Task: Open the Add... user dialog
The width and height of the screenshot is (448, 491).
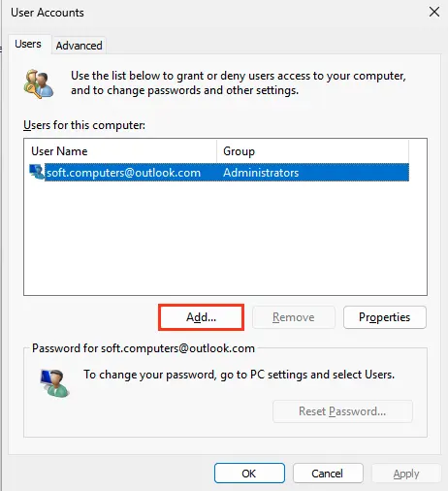Action: [201, 317]
